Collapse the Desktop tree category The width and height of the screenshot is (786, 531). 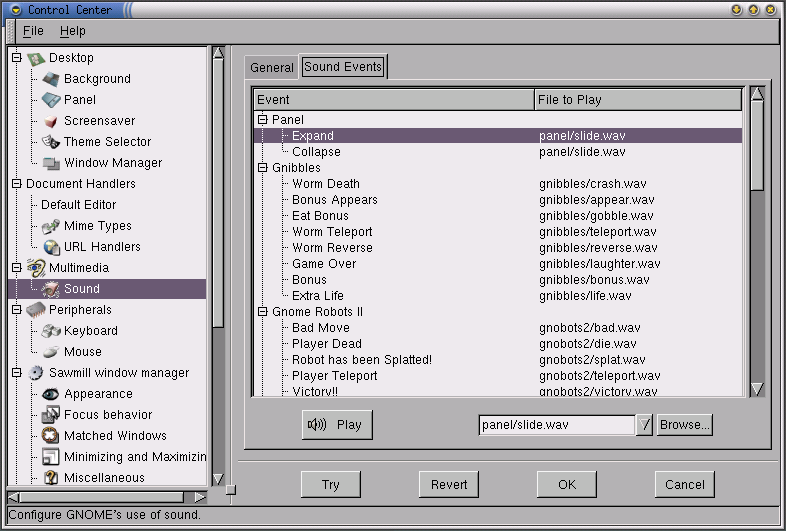pyautogui.click(x=16, y=58)
